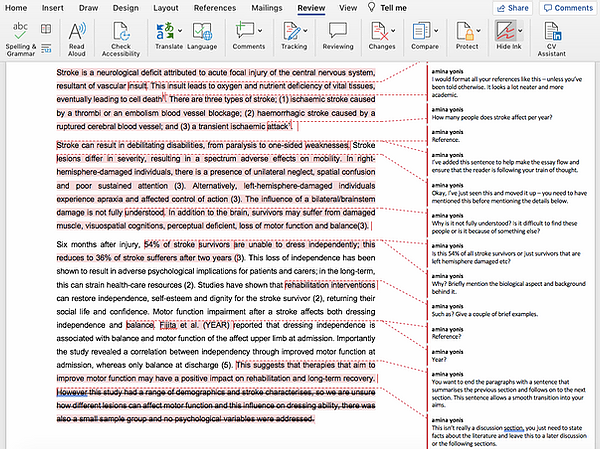Expand the Tracking dropdown arrow

(x=305, y=31)
